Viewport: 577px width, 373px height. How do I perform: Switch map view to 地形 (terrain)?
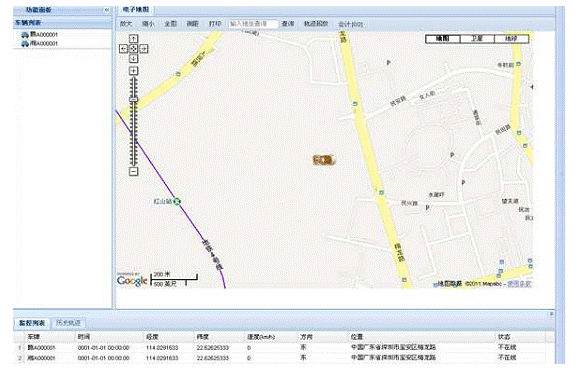pyautogui.click(x=511, y=39)
